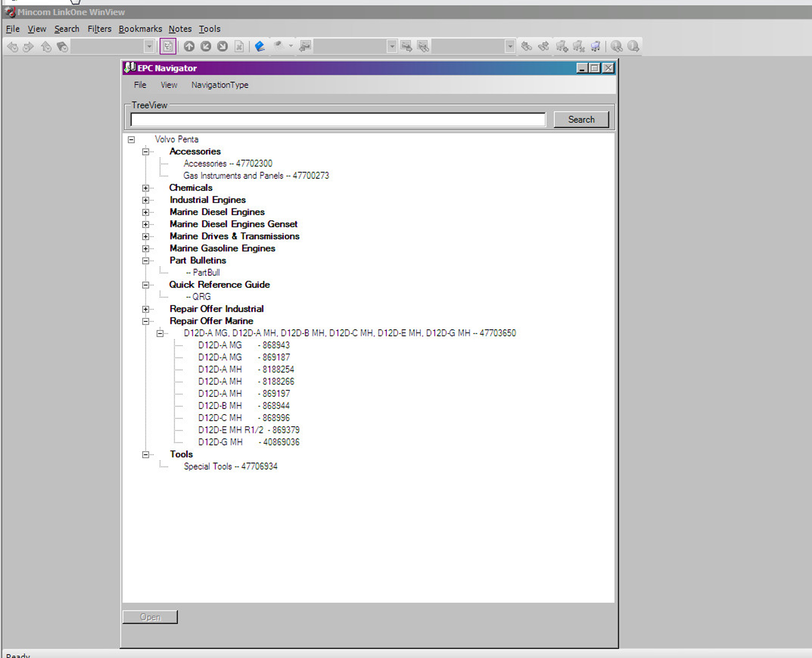Collapse the Accessories tree node
812x658 pixels.
click(x=146, y=152)
